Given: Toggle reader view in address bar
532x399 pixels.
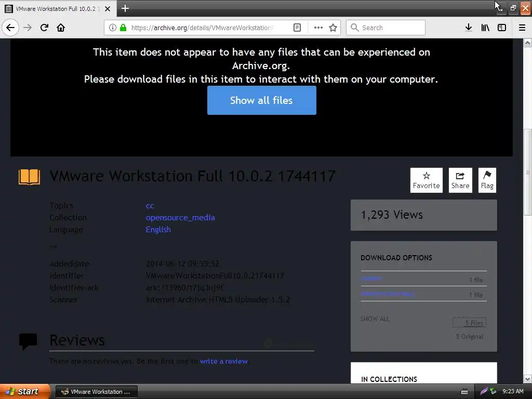Looking at the screenshot, I should click(x=297, y=28).
